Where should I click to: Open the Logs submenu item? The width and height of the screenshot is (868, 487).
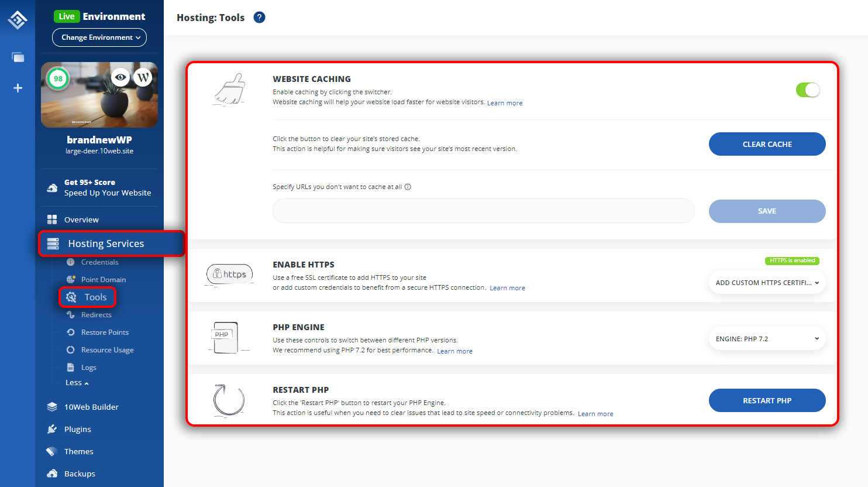coord(89,368)
